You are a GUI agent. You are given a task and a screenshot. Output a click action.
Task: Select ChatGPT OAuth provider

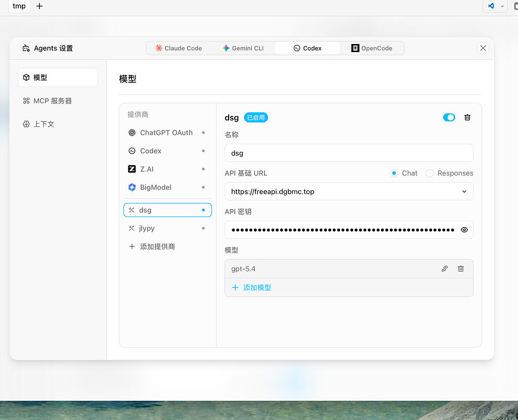point(167,133)
